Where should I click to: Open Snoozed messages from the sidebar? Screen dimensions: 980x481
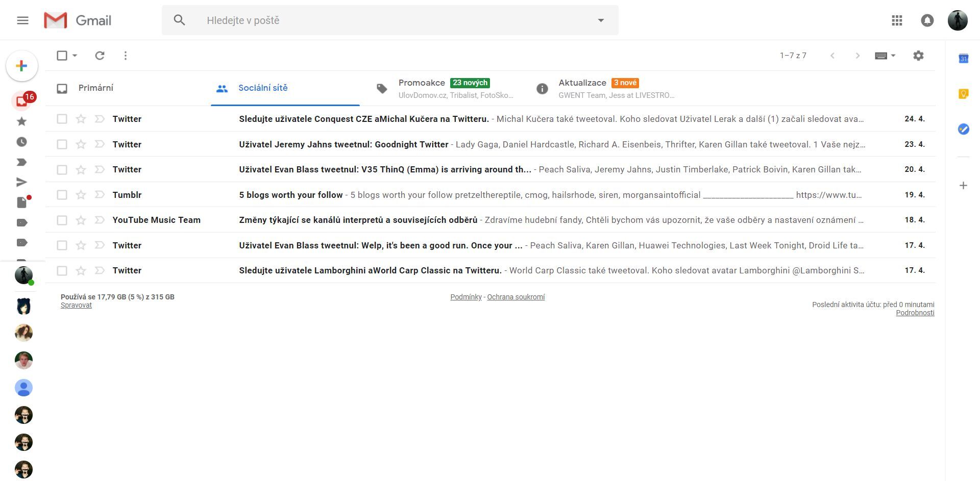[21, 141]
